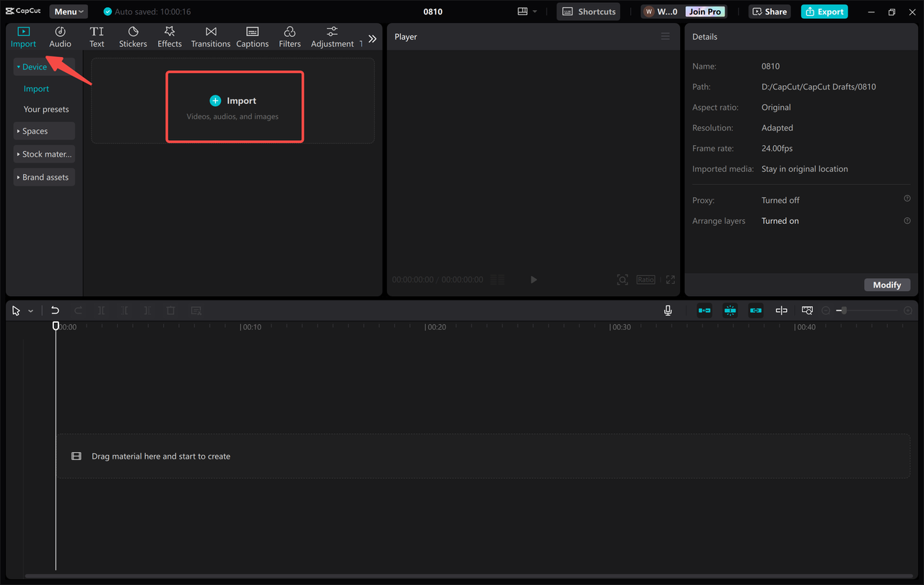The width and height of the screenshot is (924, 585).
Task: Toggle clip linkage
Action: (756, 311)
